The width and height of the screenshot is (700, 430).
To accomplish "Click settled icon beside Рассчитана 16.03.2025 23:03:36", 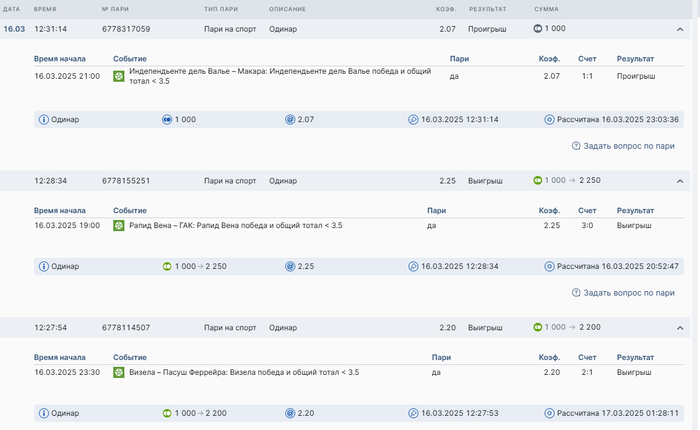I will click(x=549, y=120).
